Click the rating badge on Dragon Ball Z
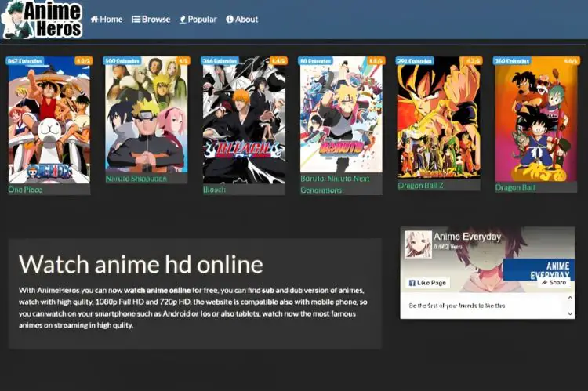Screen dimensions: 588x391 tap(474, 61)
